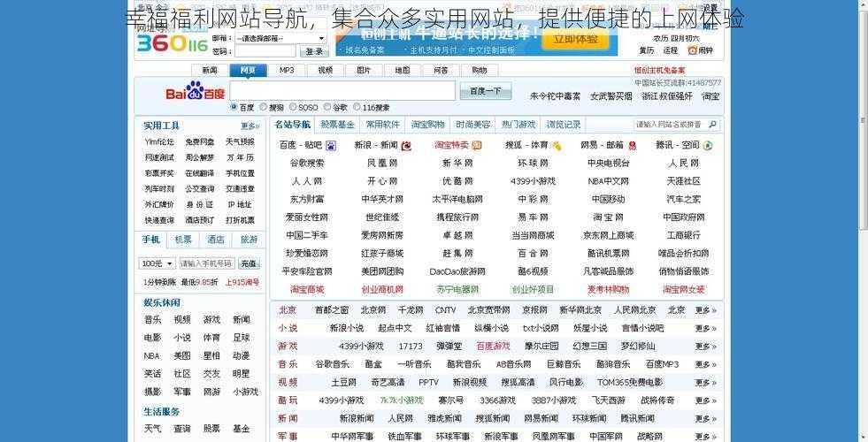Switch to the MP3 search tab
Screen dimensions: 868x442
point(287,70)
